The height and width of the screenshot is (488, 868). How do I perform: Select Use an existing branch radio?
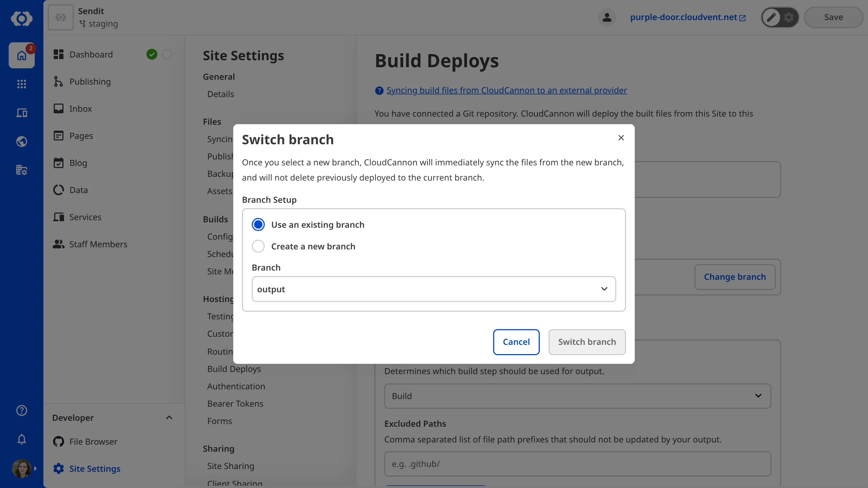click(x=258, y=225)
